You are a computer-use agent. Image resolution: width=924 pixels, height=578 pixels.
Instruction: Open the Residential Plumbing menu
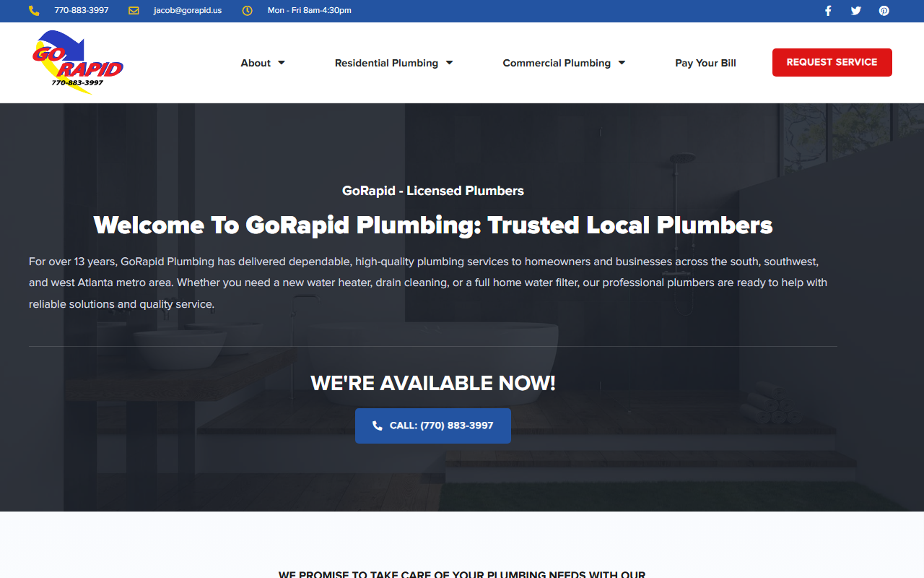pos(386,63)
